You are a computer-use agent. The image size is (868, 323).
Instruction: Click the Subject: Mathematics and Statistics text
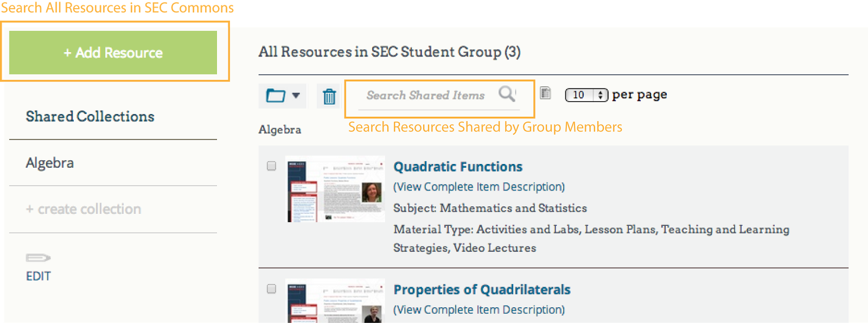point(490,208)
